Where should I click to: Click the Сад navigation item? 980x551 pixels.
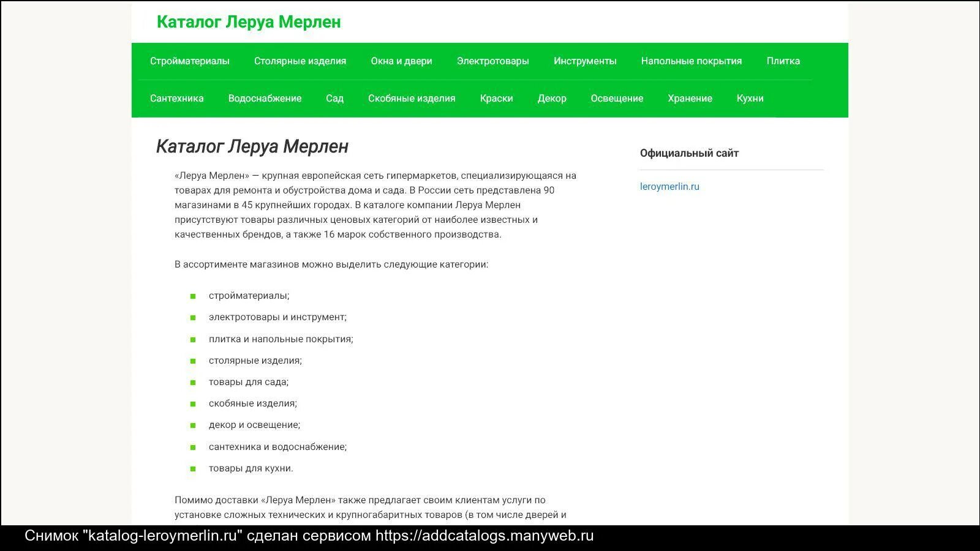pos(334,99)
